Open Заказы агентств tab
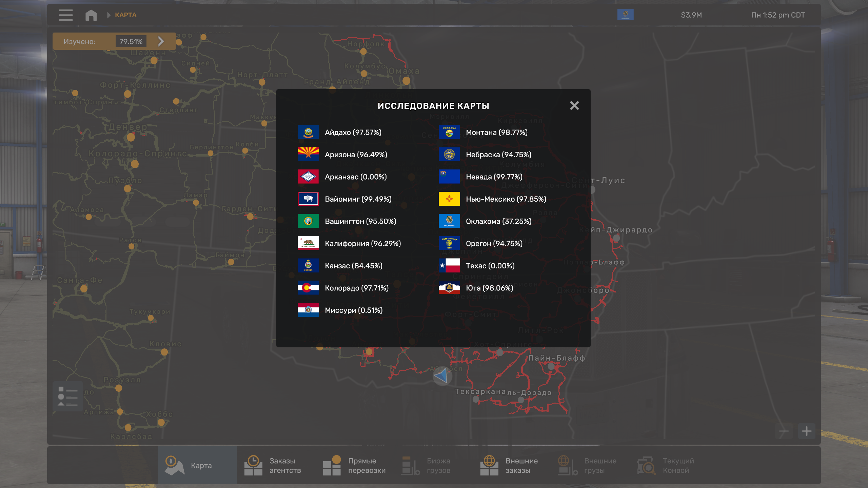The image size is (868, 488). click(276, 466)
